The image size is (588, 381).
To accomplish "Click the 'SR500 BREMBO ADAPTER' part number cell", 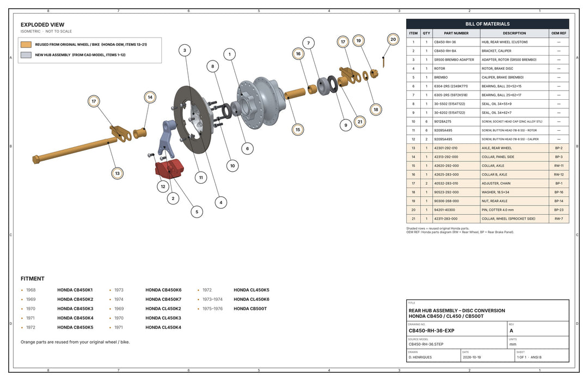I will (456, 59).
